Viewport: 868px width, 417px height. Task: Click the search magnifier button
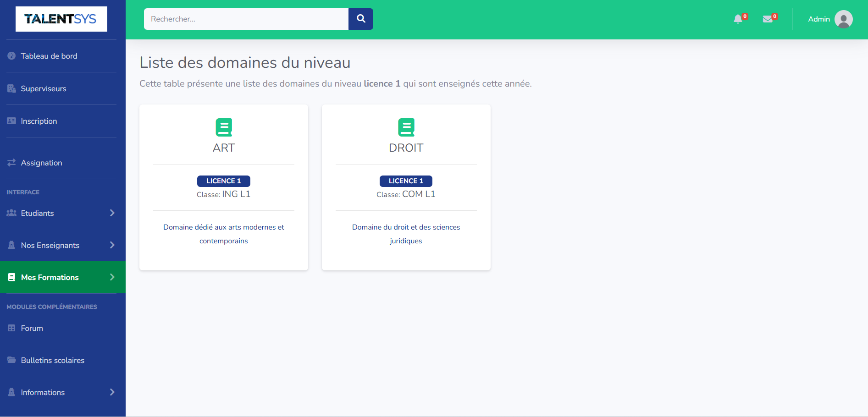pos(361,19)
